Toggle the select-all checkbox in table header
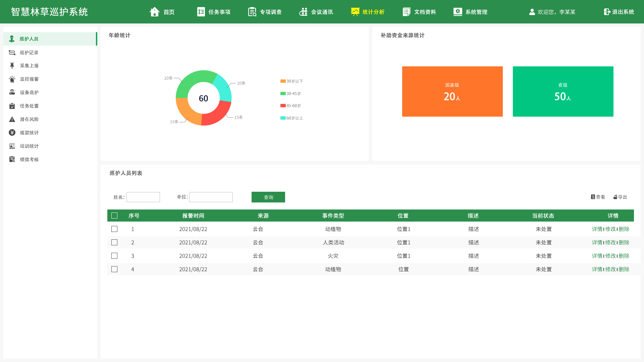The image size is (644, 362). 114,216
